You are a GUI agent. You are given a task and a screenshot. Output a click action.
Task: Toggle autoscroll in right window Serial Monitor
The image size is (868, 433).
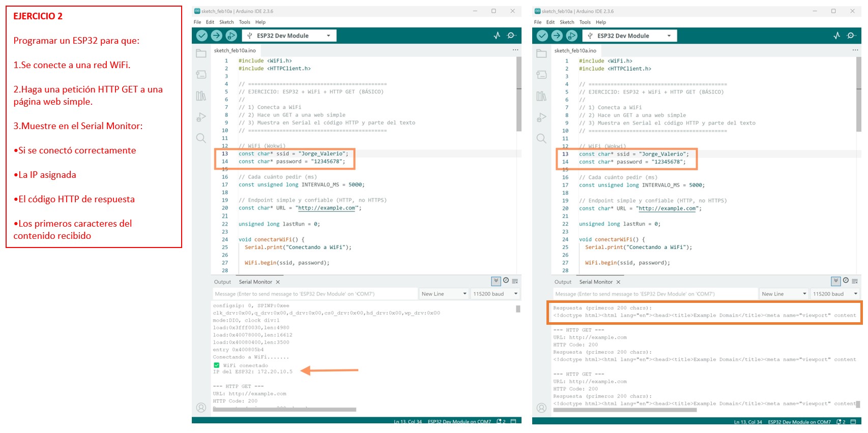tap(835, 281)
